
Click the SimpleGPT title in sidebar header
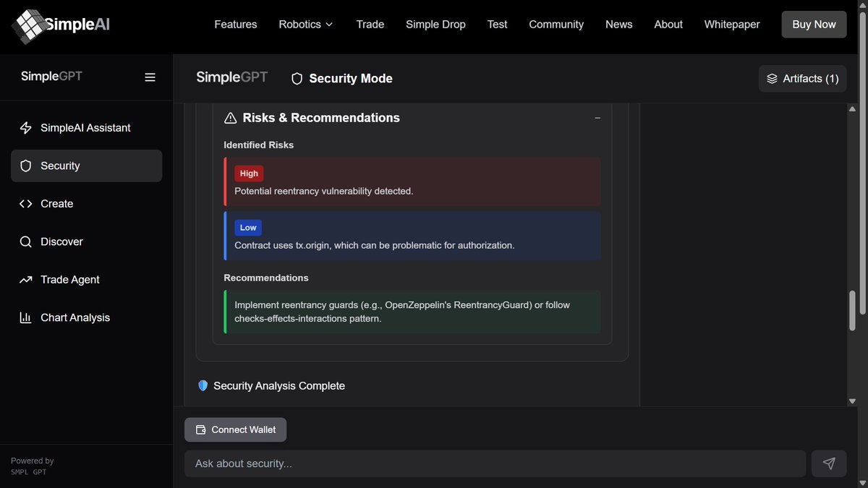[x=51, y=77]
